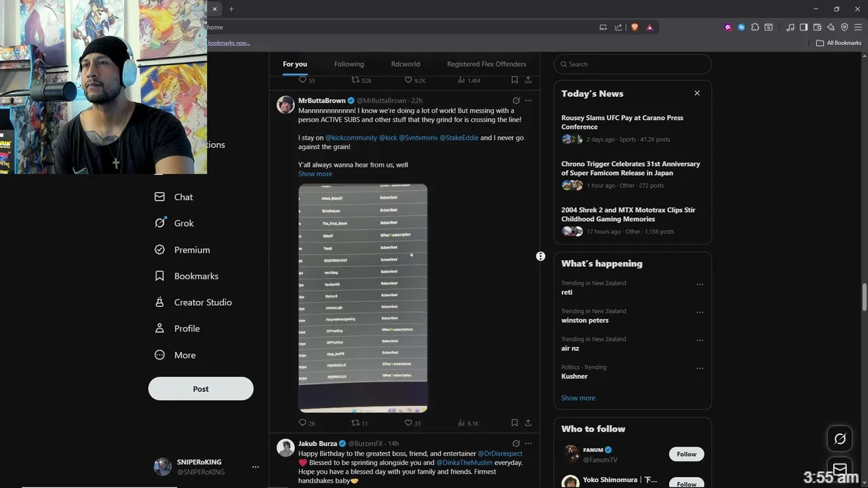Click the Brave Rewards triangle icon
Image resolution: width=868 pixels, height=488 pixels.
tap(650, 27)
